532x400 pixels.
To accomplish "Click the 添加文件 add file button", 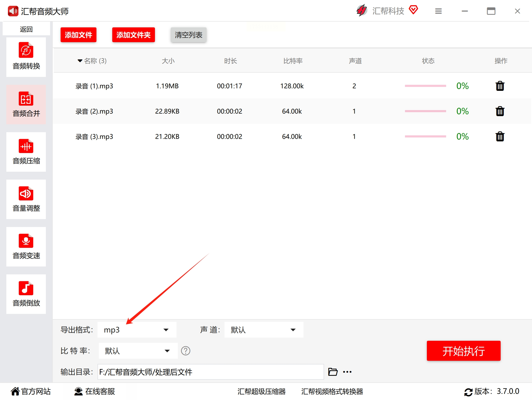I will pyautogui.click(x=78, y=34).
